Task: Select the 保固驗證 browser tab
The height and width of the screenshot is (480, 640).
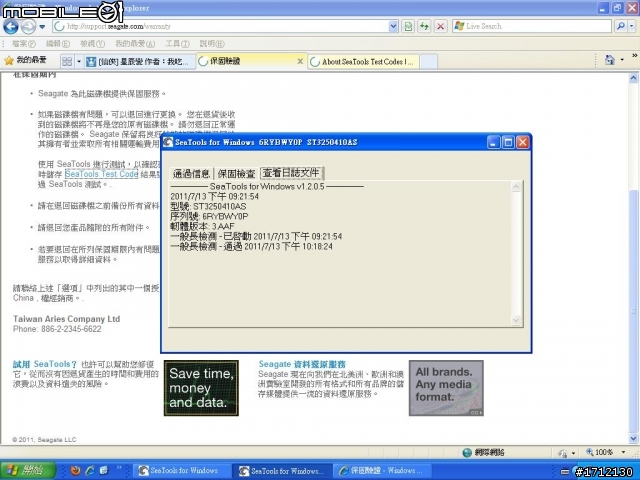Action: tap(247, 61)
